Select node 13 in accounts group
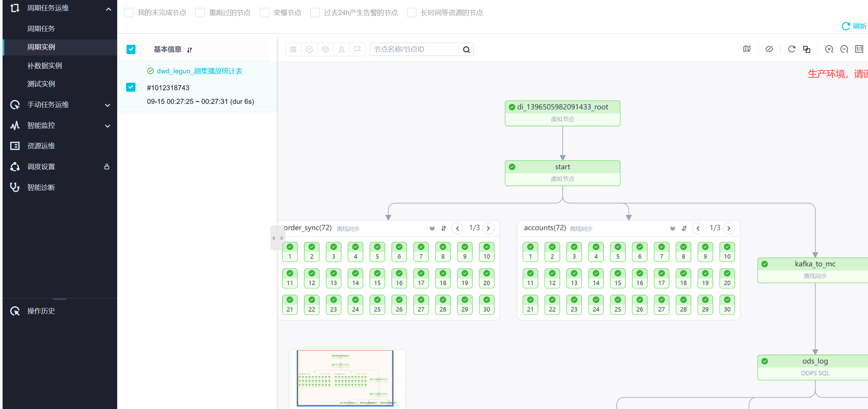The height and width of the screenshot is (409, 868). (x=574, y=278)
